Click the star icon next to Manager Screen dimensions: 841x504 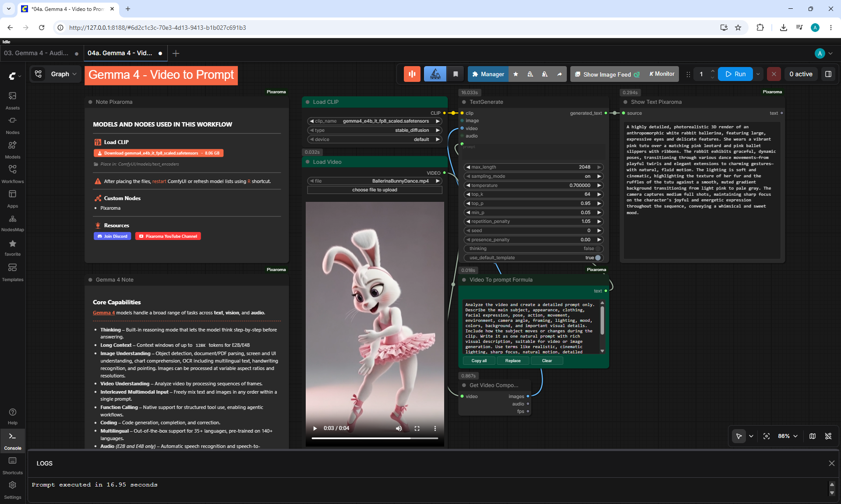pos(516,74)
